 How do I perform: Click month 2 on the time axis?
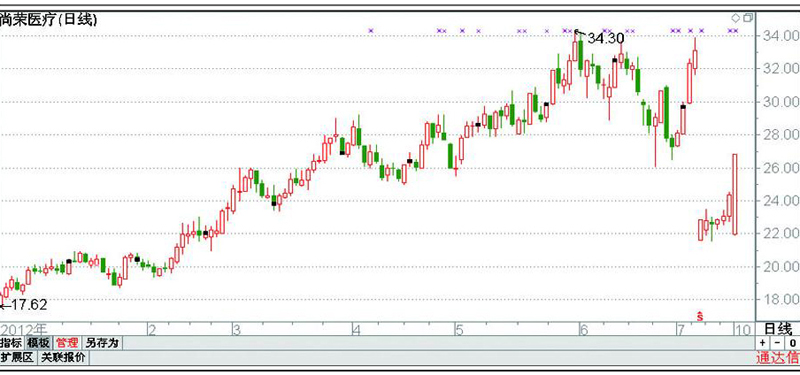[x=152, y=330]
